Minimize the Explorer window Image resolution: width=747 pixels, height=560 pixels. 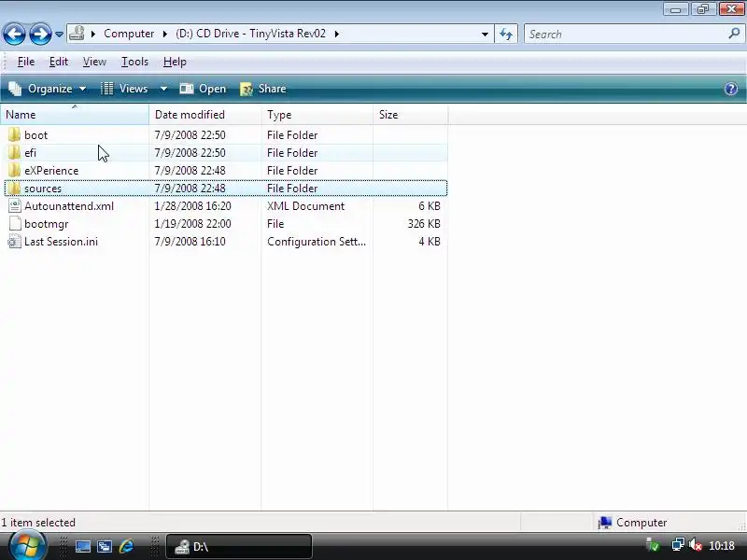point(675,9)
